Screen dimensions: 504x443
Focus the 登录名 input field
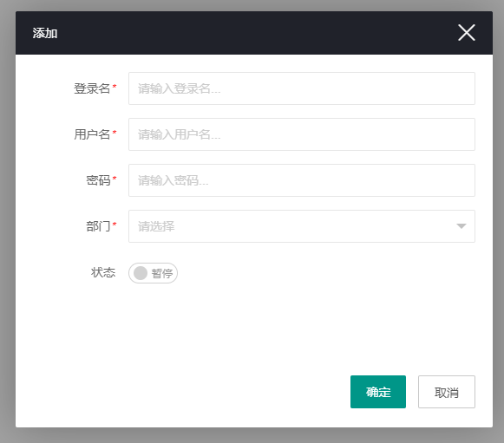(302, 88)
